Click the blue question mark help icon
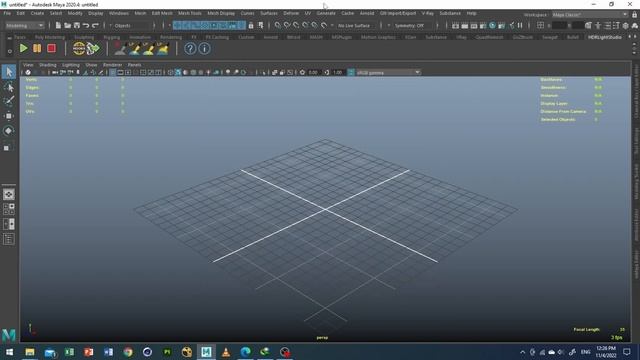Image resolution: width=640 pixels, height=360 pixels. coord(190,49)
